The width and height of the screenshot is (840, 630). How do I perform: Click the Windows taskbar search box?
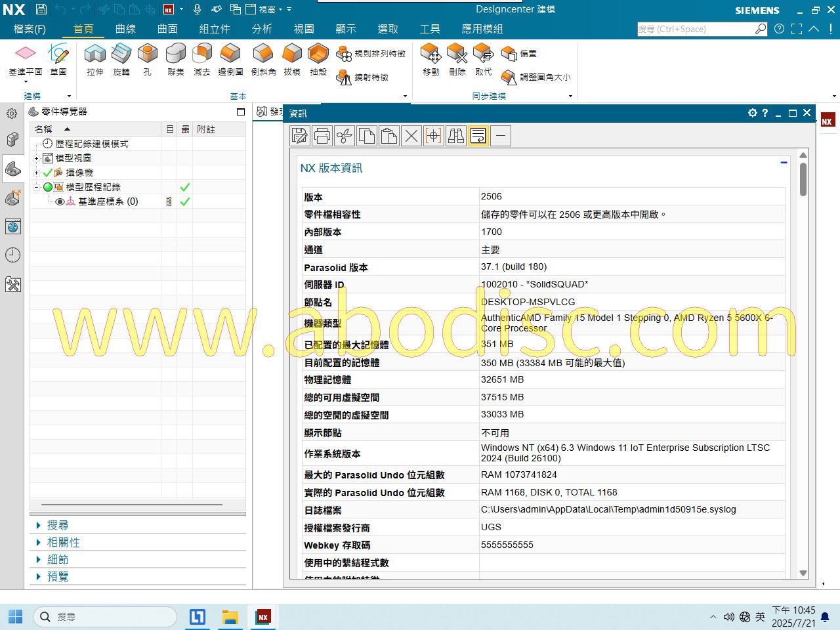(x=105, y=617)
